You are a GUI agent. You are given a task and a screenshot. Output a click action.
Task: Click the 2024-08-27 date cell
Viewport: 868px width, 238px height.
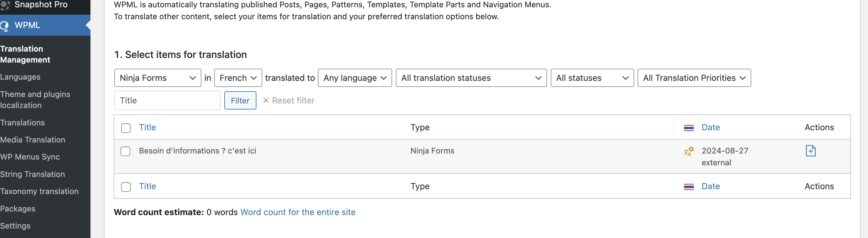(725, 151)
